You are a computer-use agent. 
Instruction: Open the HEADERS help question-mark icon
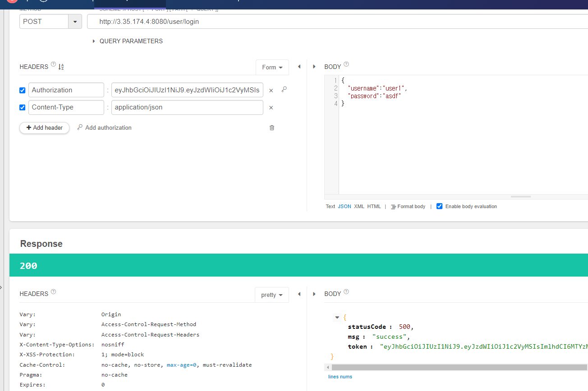[x=53, y=64]
